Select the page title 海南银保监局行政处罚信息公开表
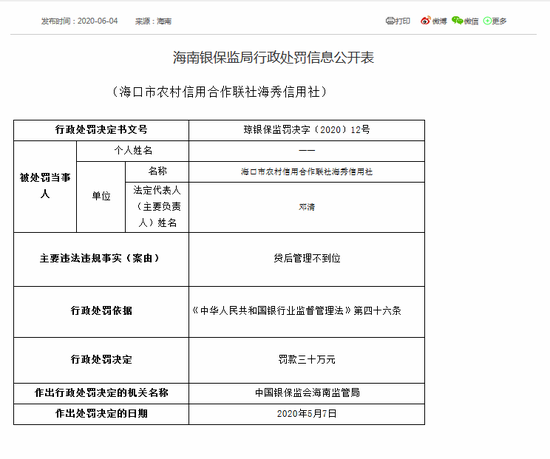This screenshot has width=550, height=459. tap(273, 57)
